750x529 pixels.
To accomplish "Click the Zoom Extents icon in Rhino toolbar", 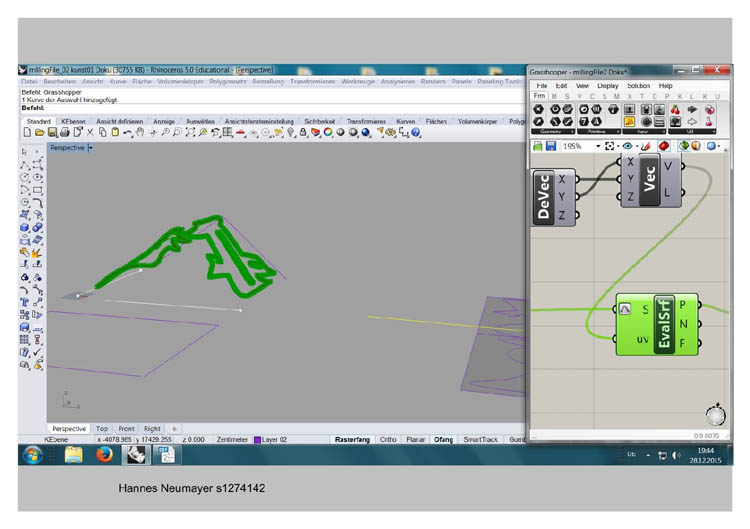I will pos(190,132).
